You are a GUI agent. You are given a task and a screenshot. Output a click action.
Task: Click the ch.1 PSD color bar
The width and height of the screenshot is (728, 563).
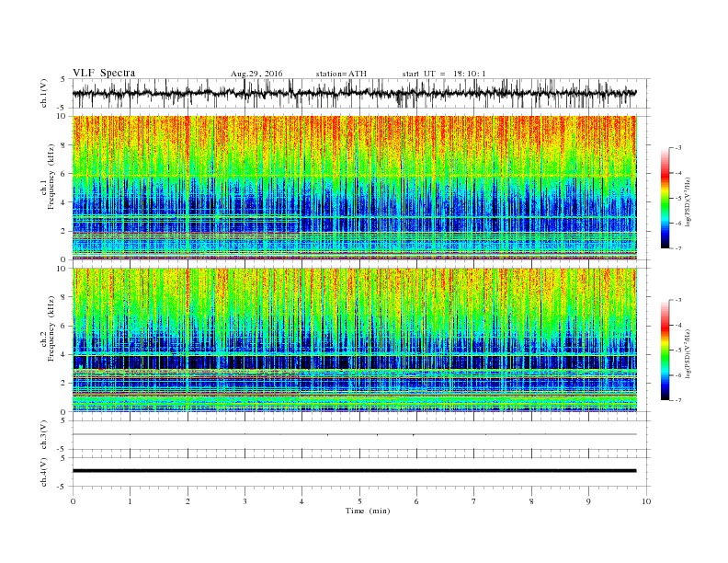pyautogui.click(x=665, y=198)
